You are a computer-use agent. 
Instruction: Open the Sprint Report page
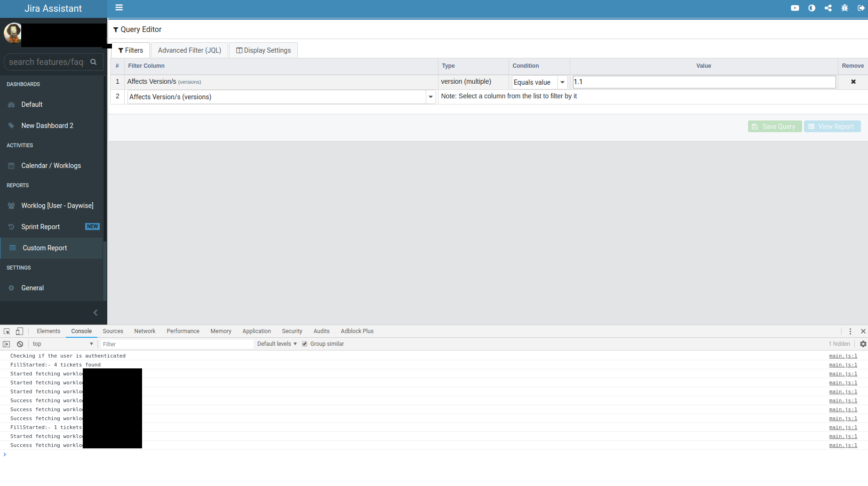click(40, 227)
